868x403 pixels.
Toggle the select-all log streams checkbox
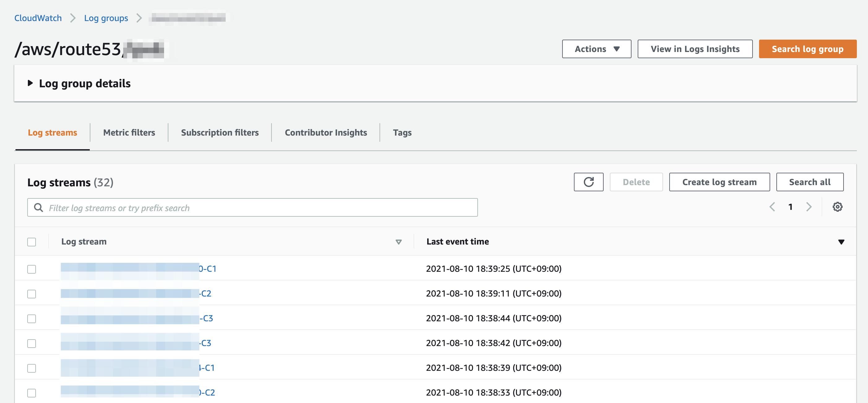pyautogui.click(x=32, y=242)
